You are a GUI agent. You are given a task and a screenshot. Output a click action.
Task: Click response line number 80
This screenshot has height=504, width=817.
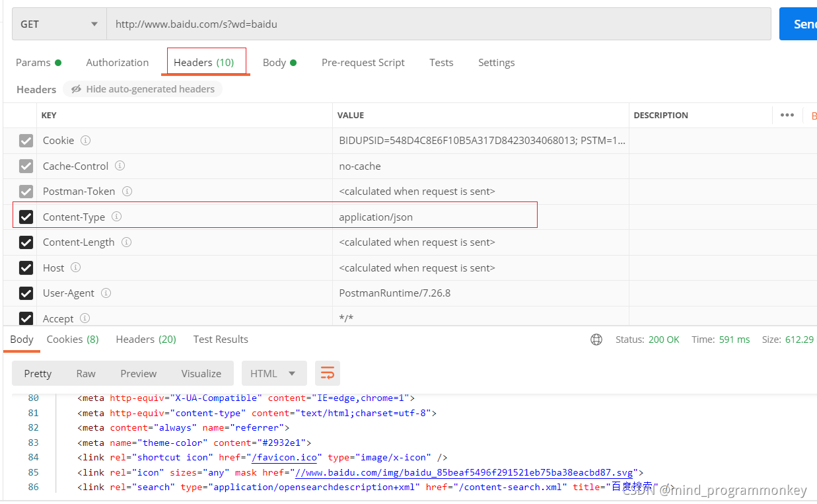pos(33,398)
